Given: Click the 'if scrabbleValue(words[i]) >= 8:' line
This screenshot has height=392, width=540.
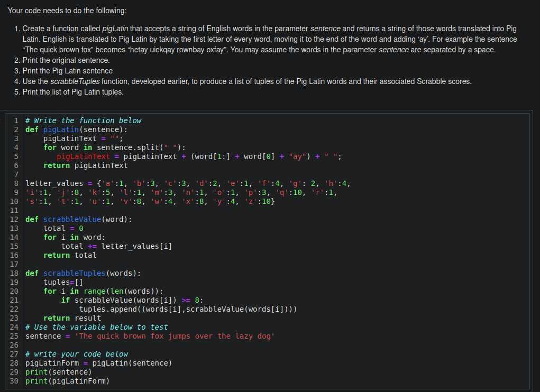Looking at the screenshot, I should click(x=132, y=300).
